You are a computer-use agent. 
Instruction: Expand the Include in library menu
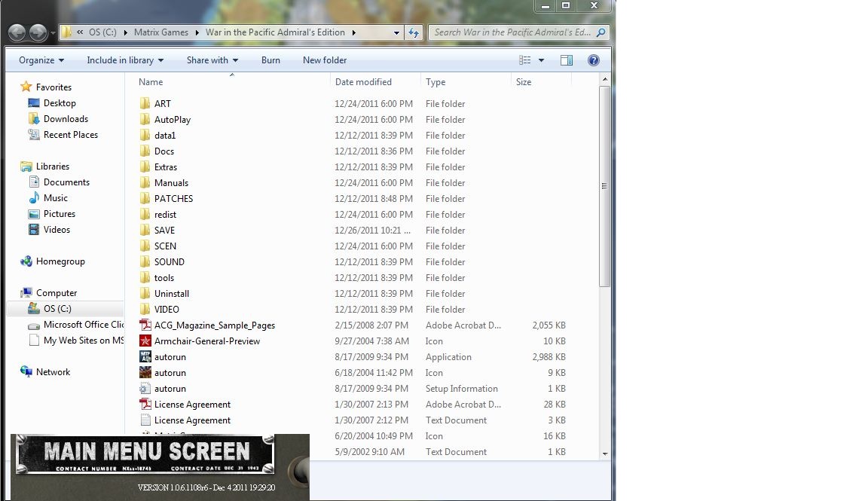click(x=125, y=60)
